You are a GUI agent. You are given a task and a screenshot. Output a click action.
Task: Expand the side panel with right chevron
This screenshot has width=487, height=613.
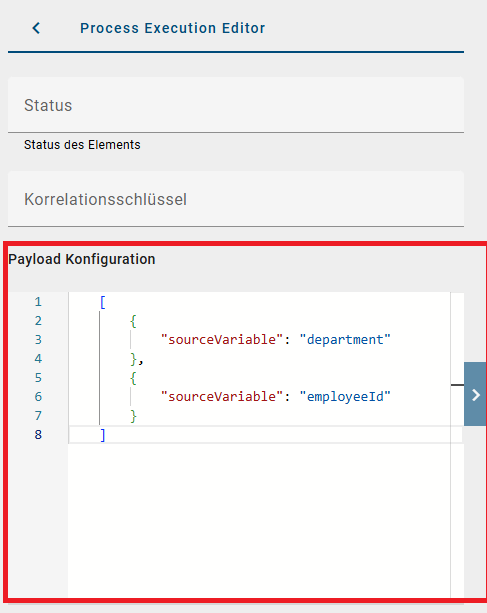pyautogui.click(x=475, y=394)
